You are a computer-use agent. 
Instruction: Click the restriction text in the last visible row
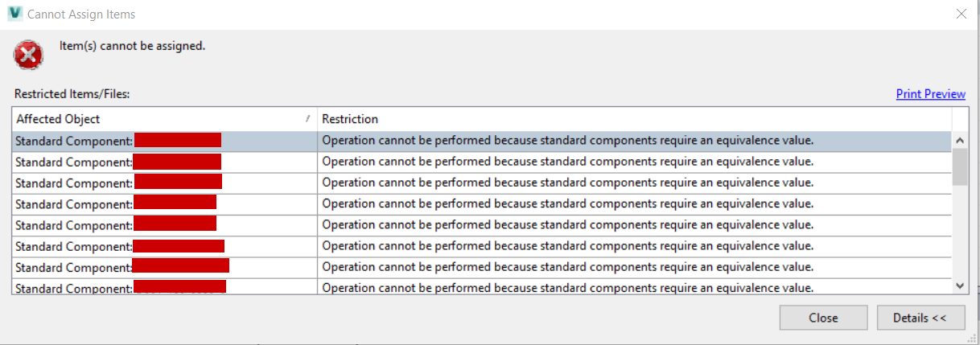(x=567, y=287)
